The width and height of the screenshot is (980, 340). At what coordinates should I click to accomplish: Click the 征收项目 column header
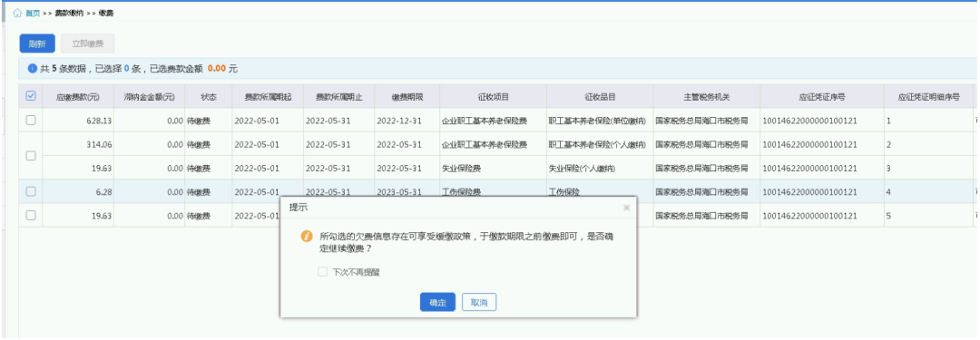[493, 97]
